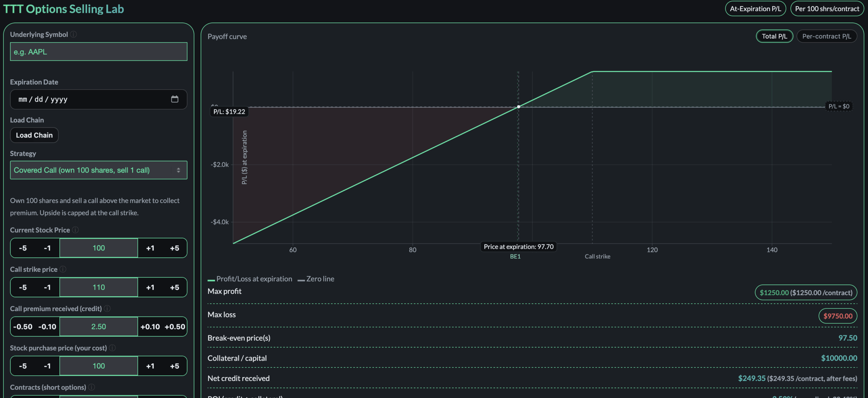Click the Expiration Date mm/dd/yyyy field
The height and width of the screenshot is (398, 868).
[x=43, y=99]
